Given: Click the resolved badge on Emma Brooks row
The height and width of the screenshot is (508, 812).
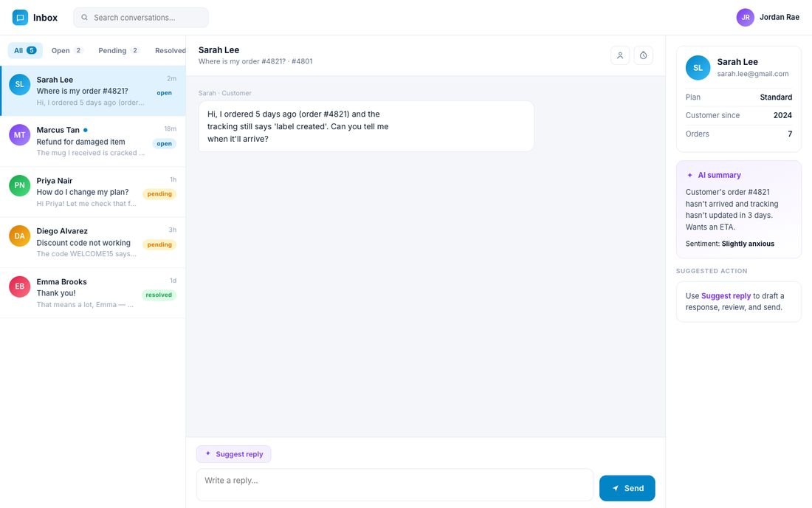Looking at the screenshot, I should (159, 295).
